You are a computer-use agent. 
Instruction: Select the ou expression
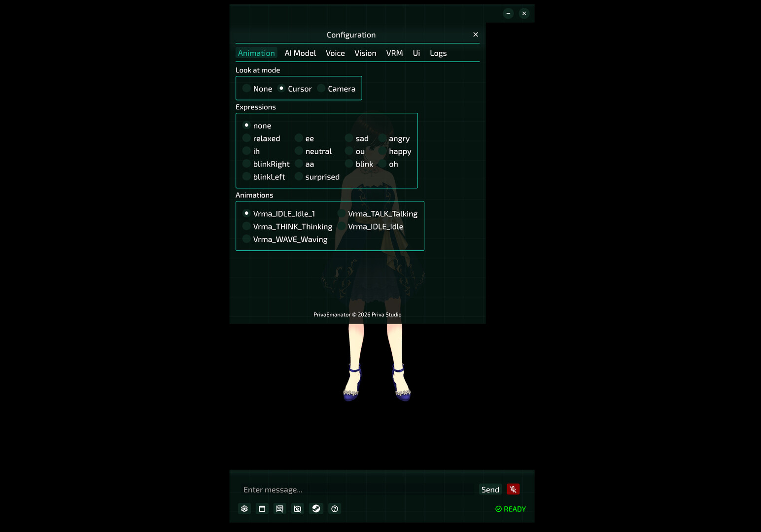[355, 151]
